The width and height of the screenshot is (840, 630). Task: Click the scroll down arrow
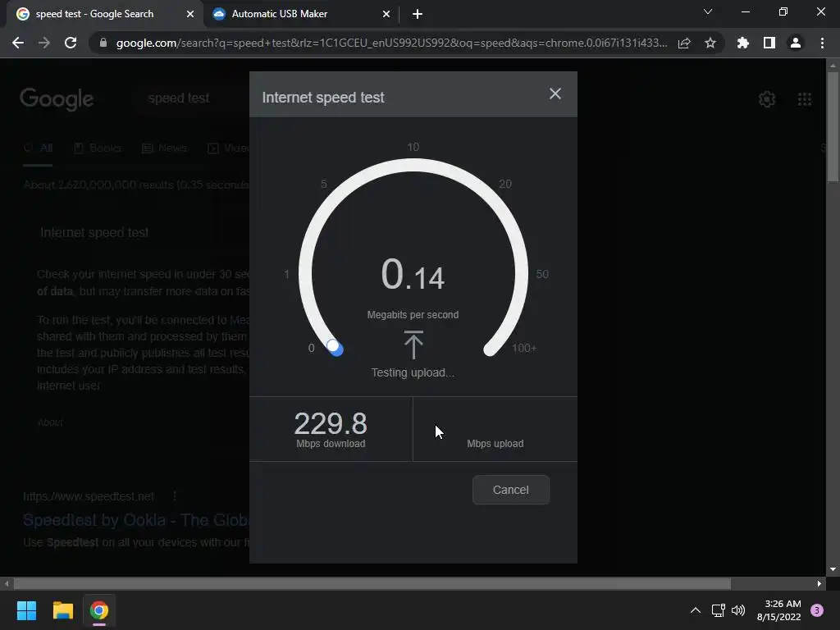[x=833, y=569]
